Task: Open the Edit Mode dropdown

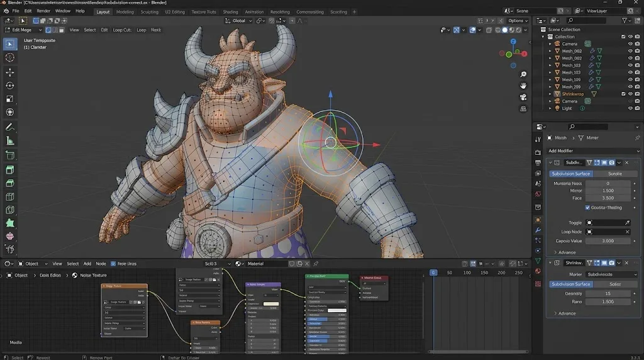Action: click(23, 30)
